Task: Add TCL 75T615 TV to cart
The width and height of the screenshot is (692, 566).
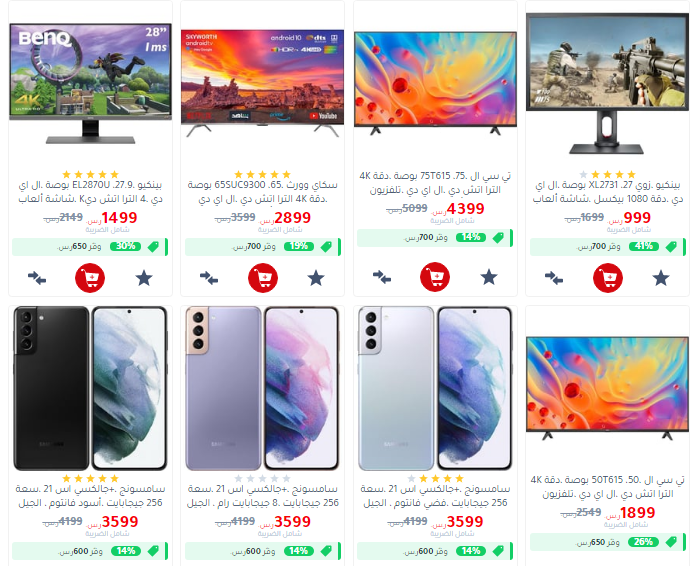Action: coord(435,277)
